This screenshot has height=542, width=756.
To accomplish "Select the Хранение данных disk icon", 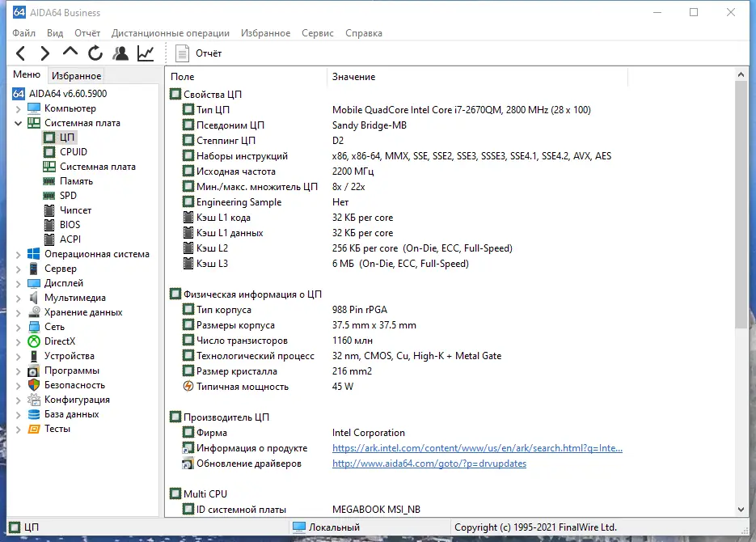I will (x=34, y=312).
